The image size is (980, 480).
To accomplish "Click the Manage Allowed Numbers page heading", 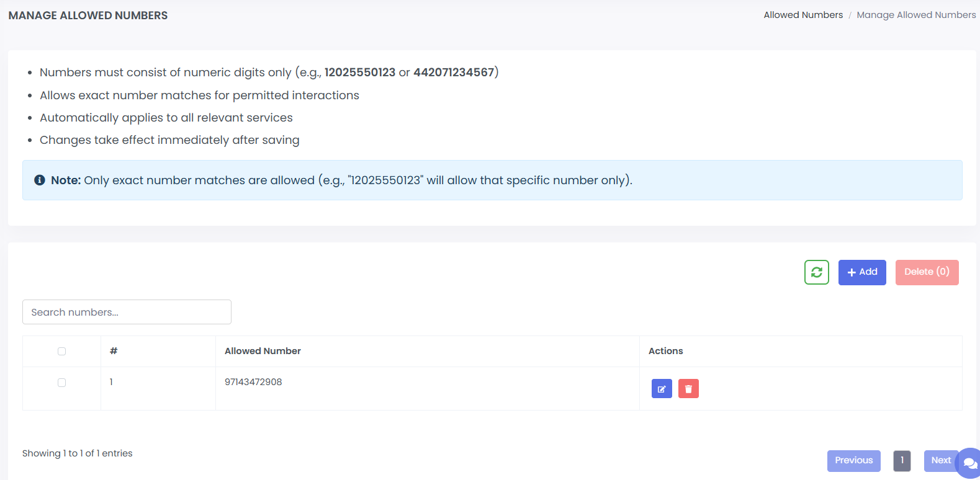I will [88, 16].
